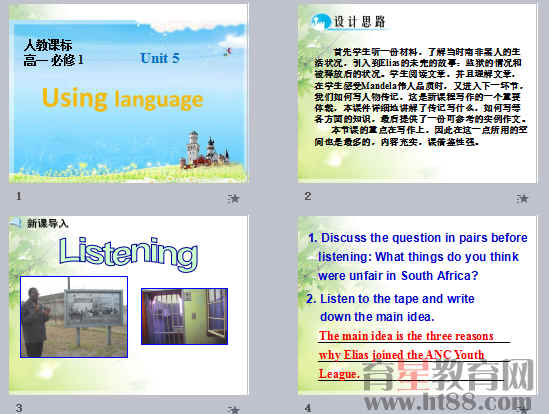Image resolution: width=549 pixels, height=414 pixels.
Task: Click the animation star icon under slide 1
Action: 233,199
